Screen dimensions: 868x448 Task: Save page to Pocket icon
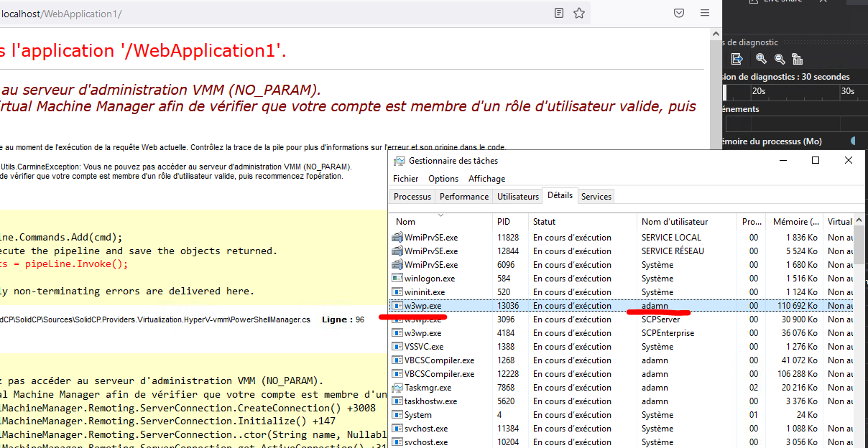(678, 13)
